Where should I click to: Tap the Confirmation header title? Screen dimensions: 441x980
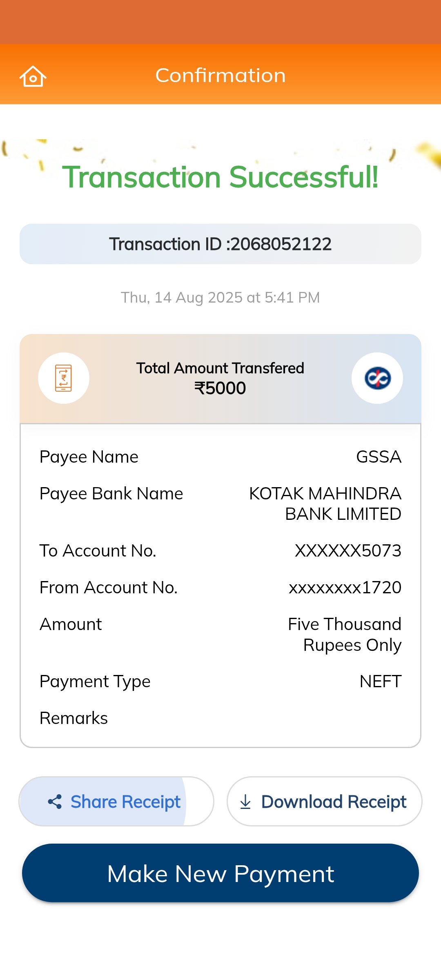[220, 76]
